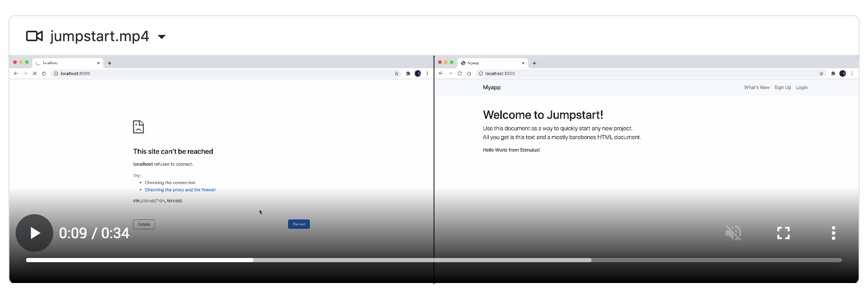Viewport: 868px width, 295px height.
Task: Open the Checking the proxy and firewall link
Action: click(x=180, y=190)
